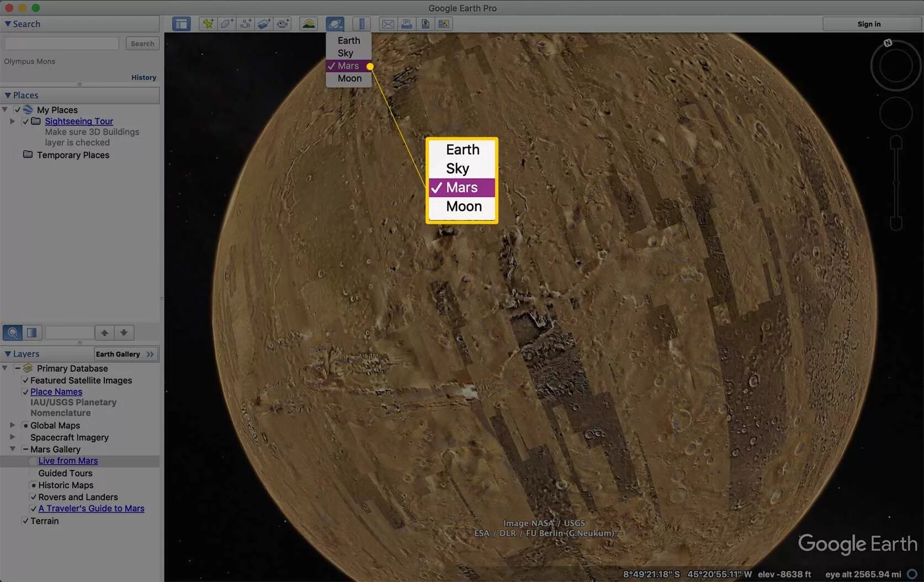Select the Olympus Mons search result
Image resolution: width=924 pixels, height=582 pixels.
pos(30,61)
